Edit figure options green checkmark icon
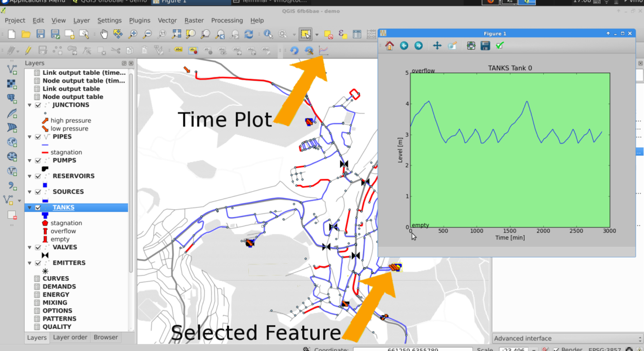The height and width of the screenshot is (351, 644). coord(499,46)
